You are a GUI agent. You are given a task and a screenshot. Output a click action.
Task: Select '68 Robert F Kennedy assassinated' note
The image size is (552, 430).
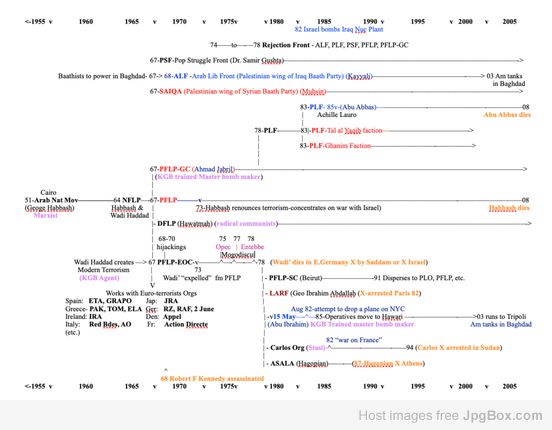212,379
